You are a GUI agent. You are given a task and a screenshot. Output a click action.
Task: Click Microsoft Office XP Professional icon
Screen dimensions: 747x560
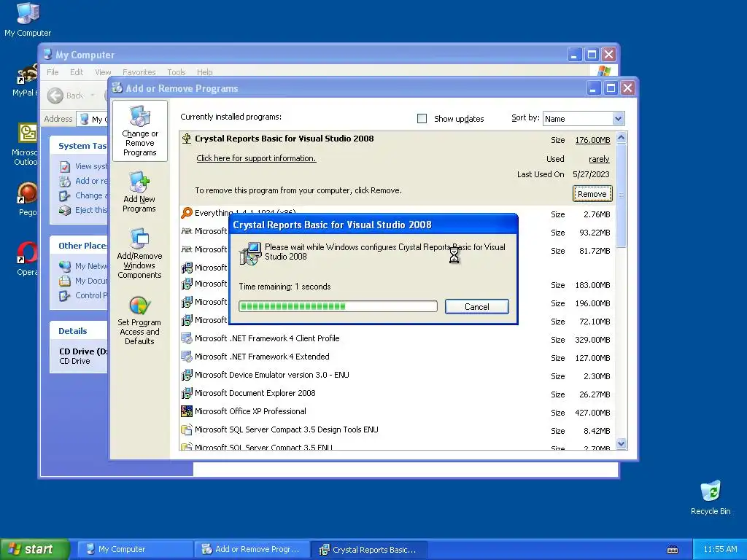[x=187, y=411]
